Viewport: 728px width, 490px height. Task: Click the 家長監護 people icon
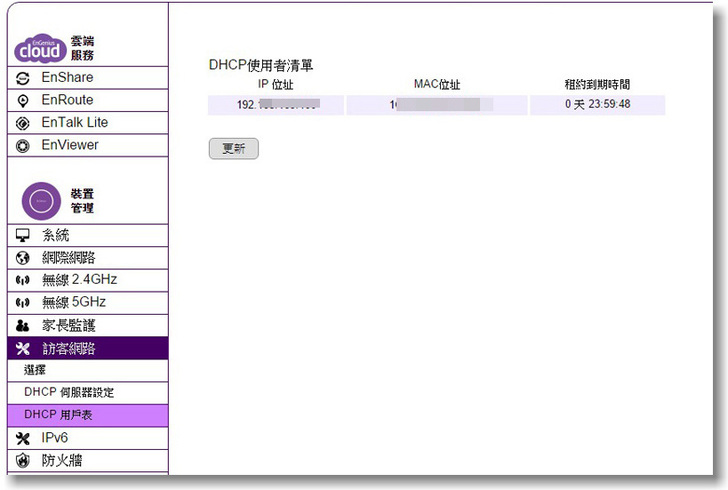coord(24,326)
